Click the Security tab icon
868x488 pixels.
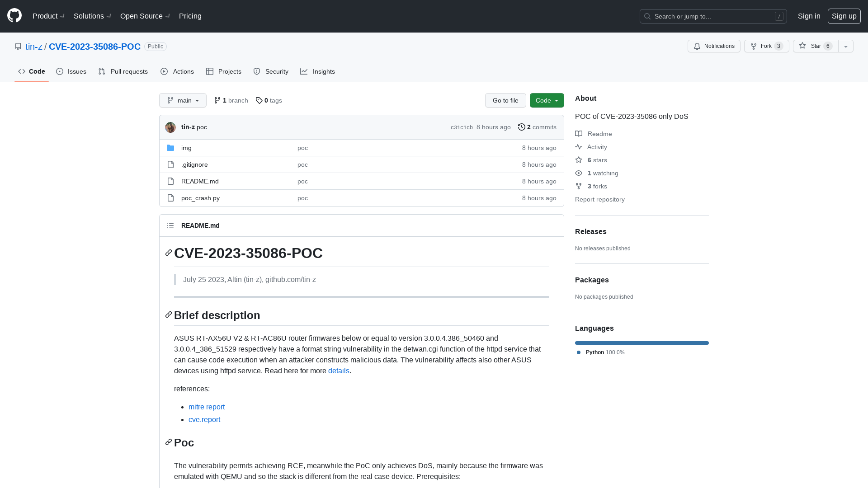[x=257, y=71]
